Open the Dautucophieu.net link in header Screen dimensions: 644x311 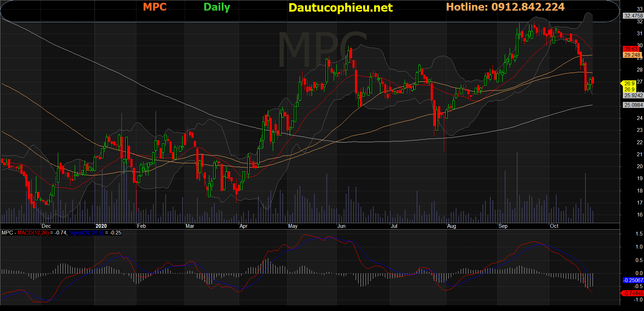click(341, 7)
